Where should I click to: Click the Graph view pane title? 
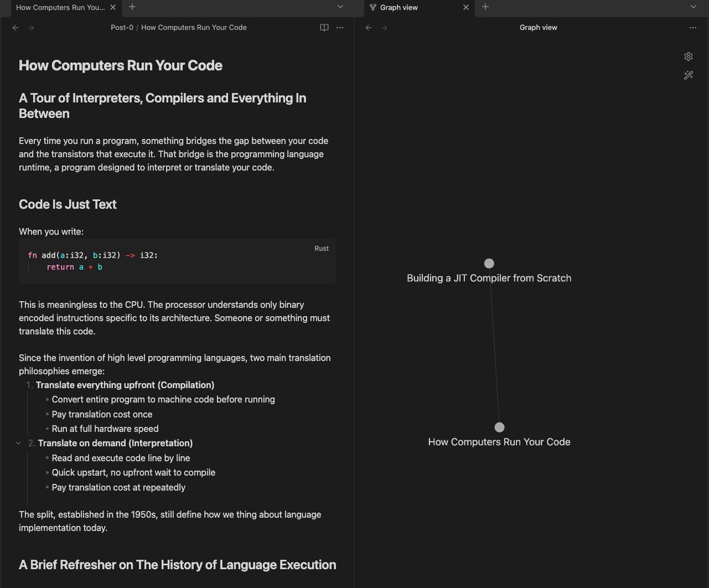[538, 27]
